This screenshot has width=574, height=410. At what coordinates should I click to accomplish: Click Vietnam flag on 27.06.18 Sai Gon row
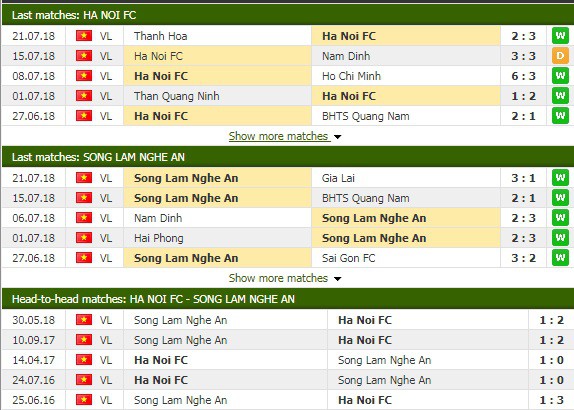(84, 258)
